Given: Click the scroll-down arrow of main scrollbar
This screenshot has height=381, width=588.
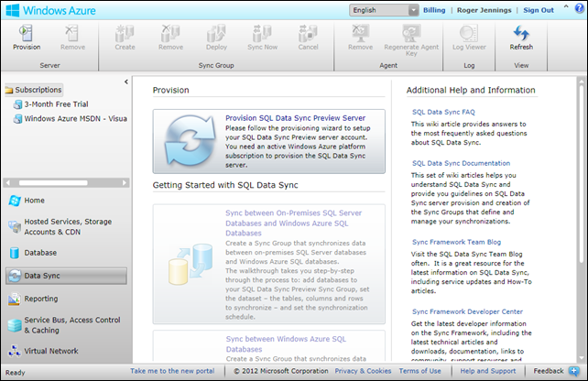Looking at the screenshot, I should (x=581, y=358).
